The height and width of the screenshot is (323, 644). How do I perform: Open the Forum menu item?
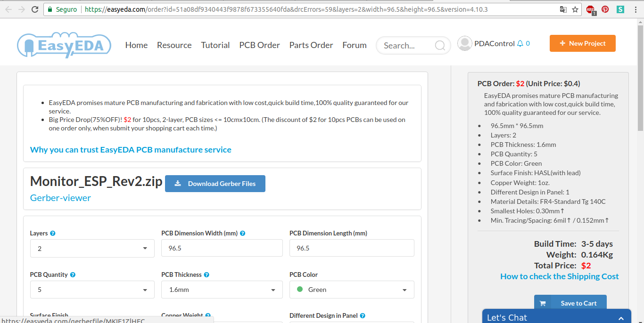tap(355, 45)
